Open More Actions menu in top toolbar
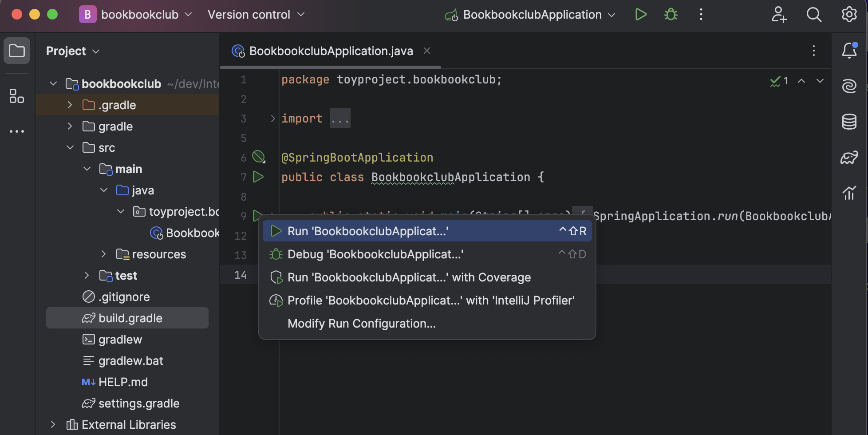The image size is (868, 435). (x=701, y=15)
